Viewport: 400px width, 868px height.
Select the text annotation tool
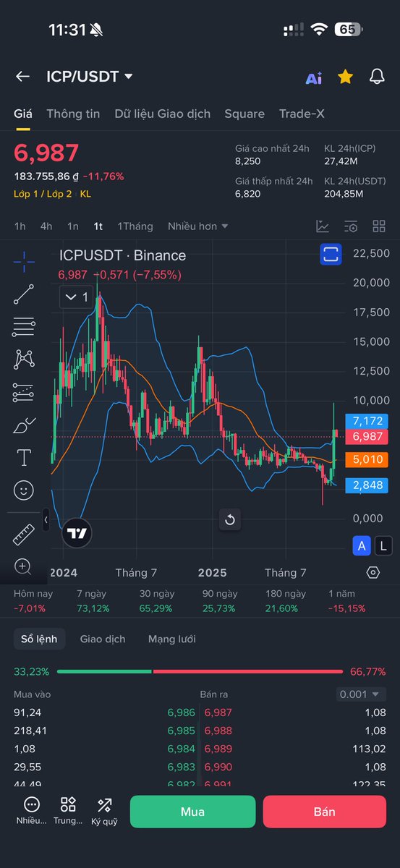point(24,458)
